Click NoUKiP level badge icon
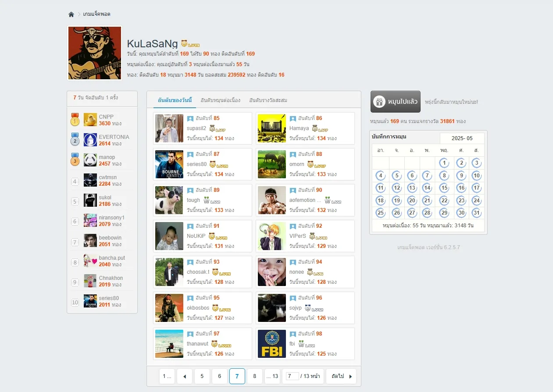 pos(218,237)
